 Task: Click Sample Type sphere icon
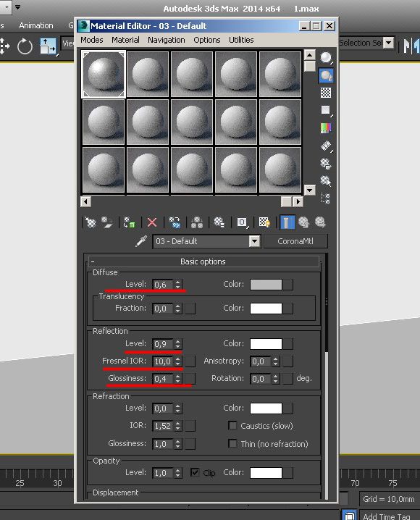point(326,58)
